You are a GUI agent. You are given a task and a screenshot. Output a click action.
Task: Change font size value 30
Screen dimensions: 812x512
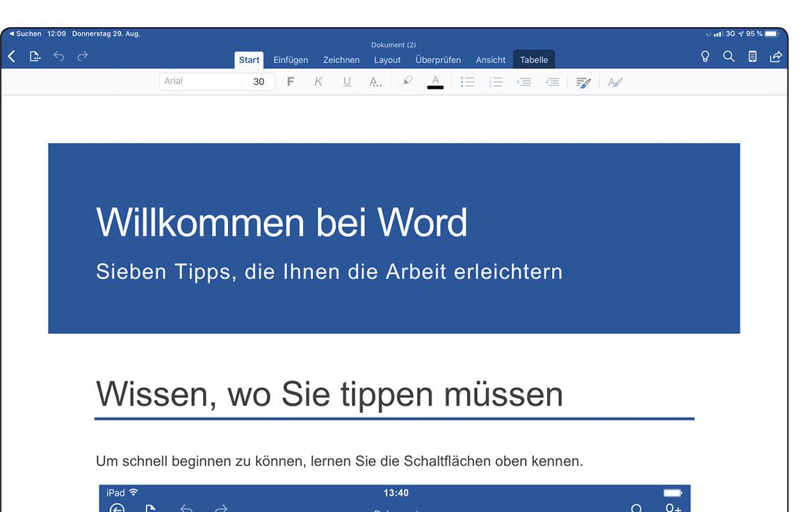point(259,81)
